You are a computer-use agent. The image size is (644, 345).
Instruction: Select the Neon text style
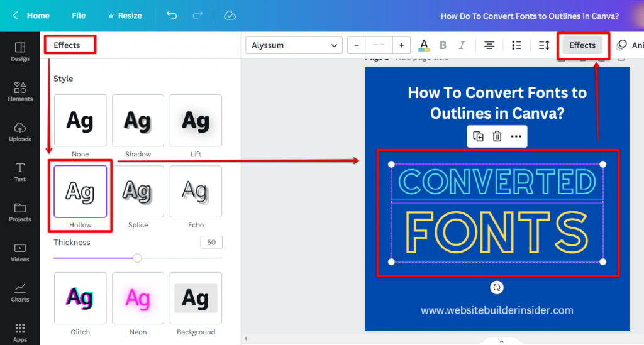click(x=138, y=298)
